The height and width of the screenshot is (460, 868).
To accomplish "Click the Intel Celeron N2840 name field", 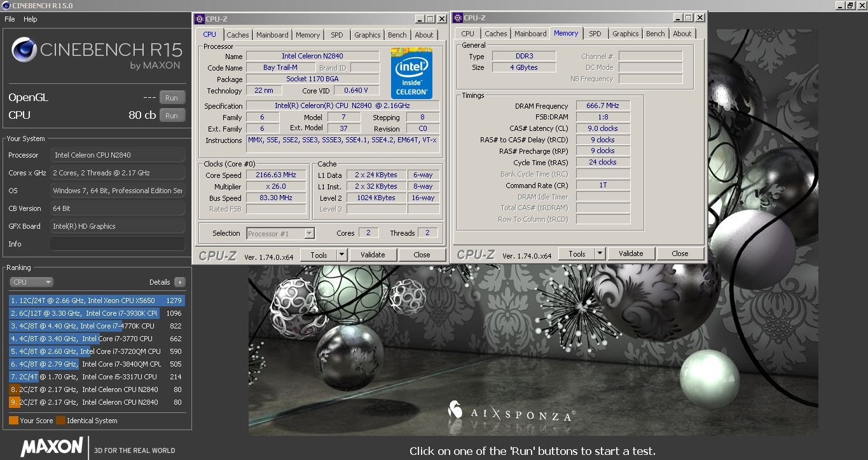I will 312,57.
